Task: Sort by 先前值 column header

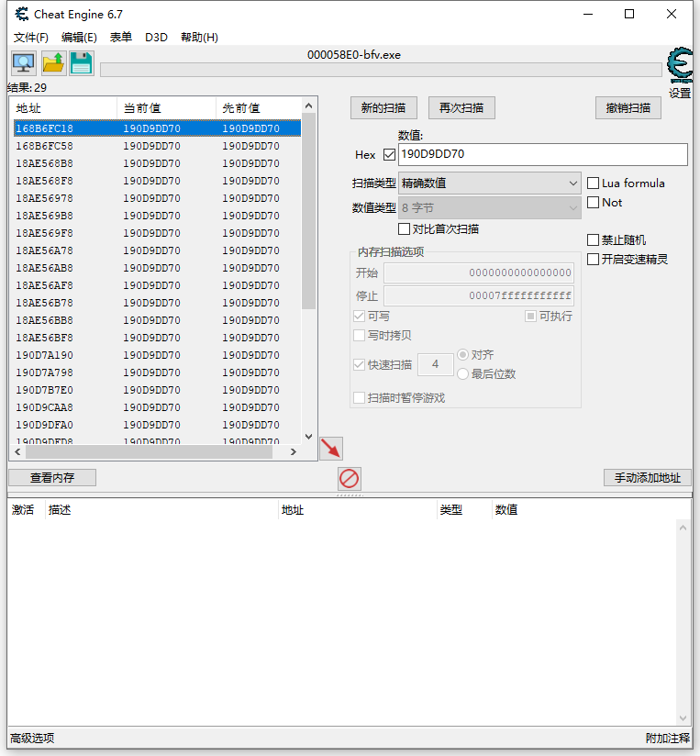Action: (x=261, y=108)
